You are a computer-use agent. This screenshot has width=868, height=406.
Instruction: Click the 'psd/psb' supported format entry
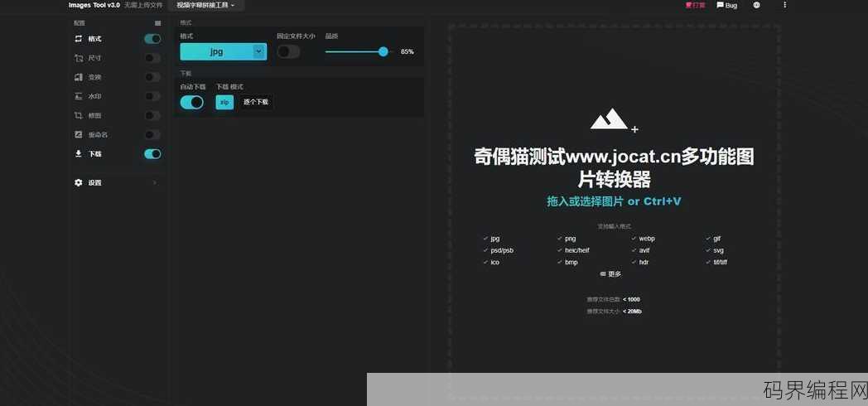pyautogui.click(x=502, y=250)
